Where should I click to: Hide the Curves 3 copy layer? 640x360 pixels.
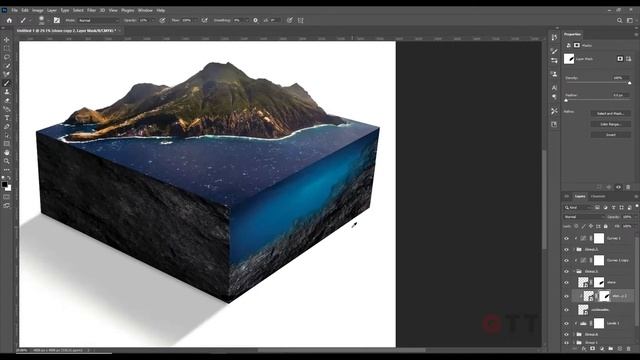pos(567,260)
